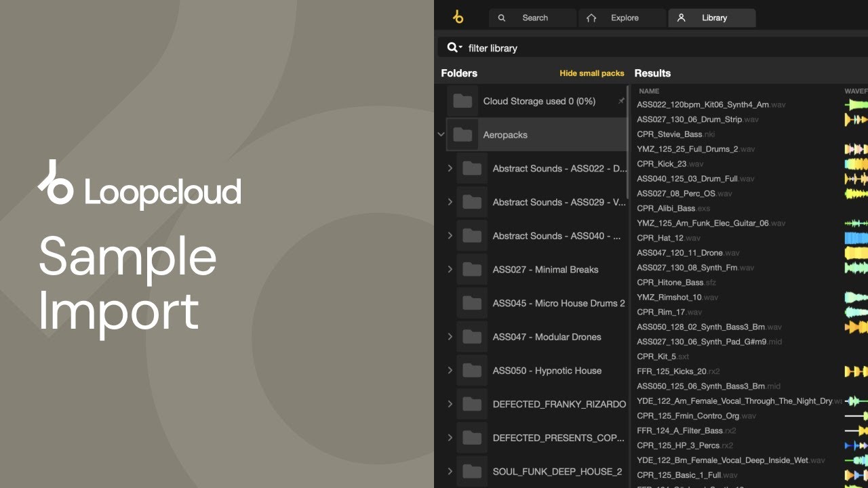
Task: Select CPR_125_HP_3_Percs.rx2 file
Action: (685, 446)
